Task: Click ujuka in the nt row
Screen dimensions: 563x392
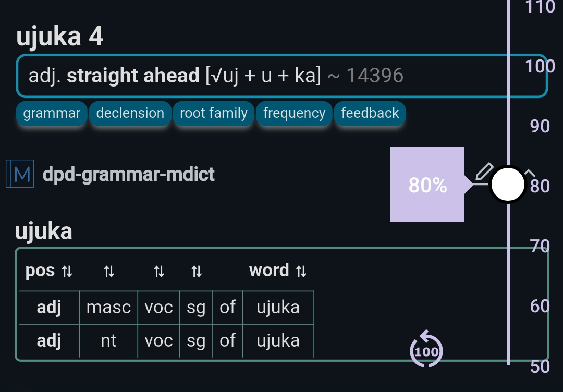Action: pyautogui.click(x=278, y=341)
